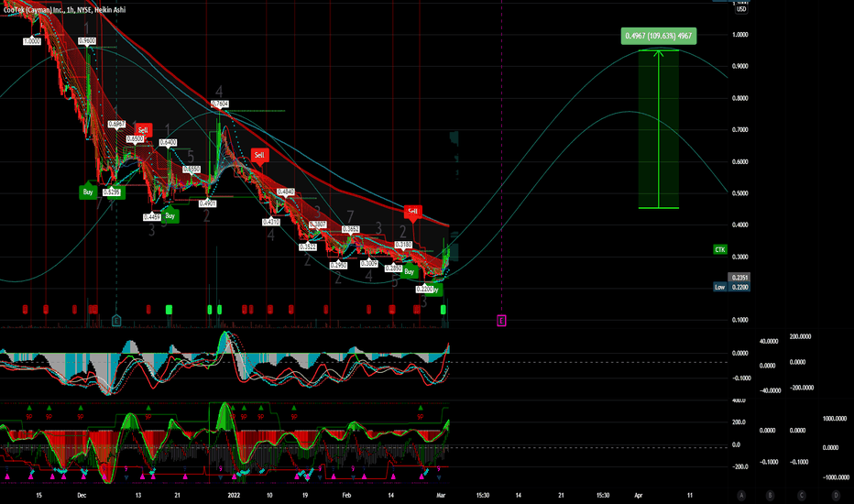
Task: Click the 2022 label on the time axis
Action: click(x=234, y=495)
